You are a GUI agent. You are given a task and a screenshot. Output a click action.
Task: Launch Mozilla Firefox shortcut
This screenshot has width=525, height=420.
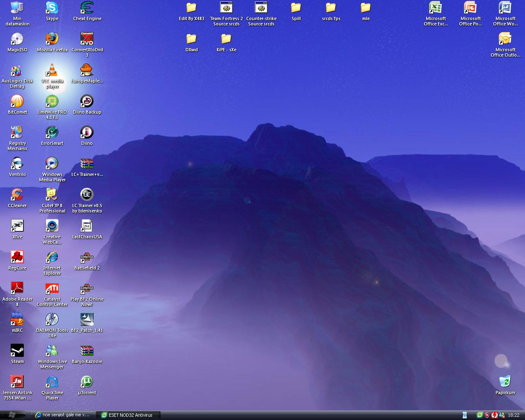click(x=52, y=42)
